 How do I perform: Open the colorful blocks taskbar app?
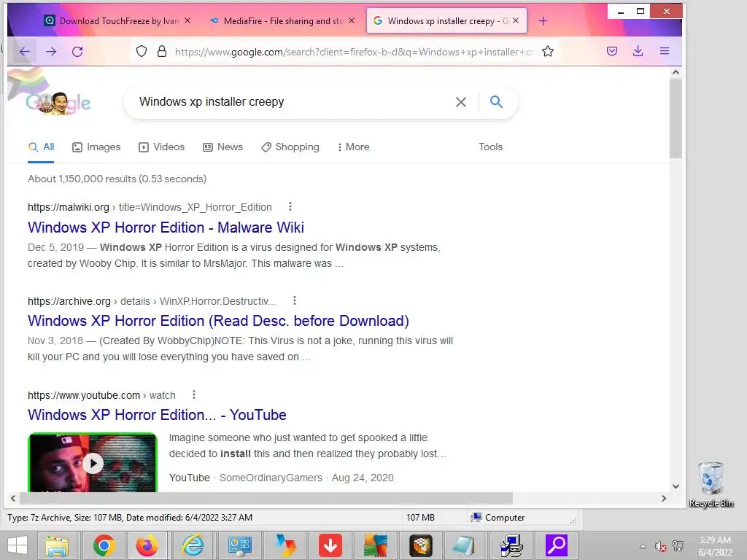(376, 545)
